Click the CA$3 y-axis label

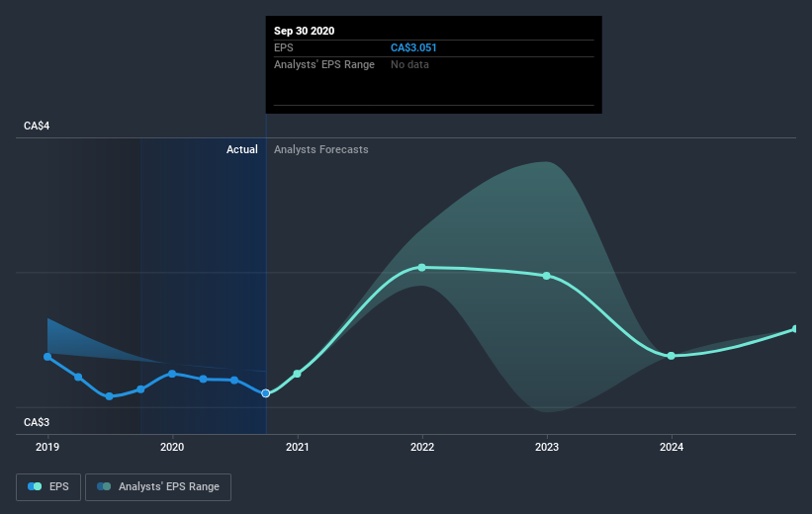coord(37,422)
